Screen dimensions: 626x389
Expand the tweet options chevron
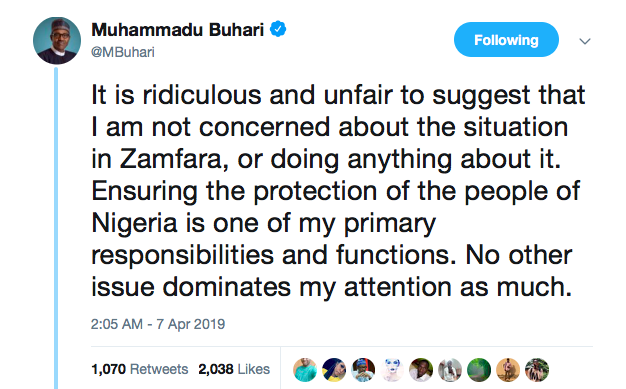coord(585,41)
